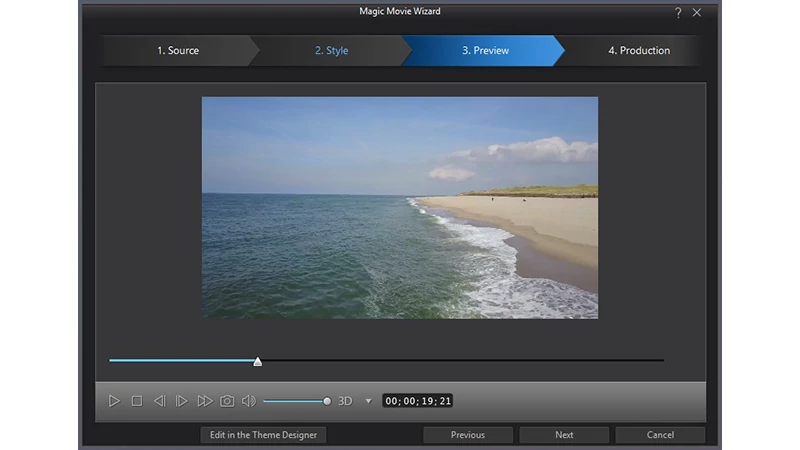
Task: Click the Previous button
Action: pyautogui.click(x=468, y=435)
